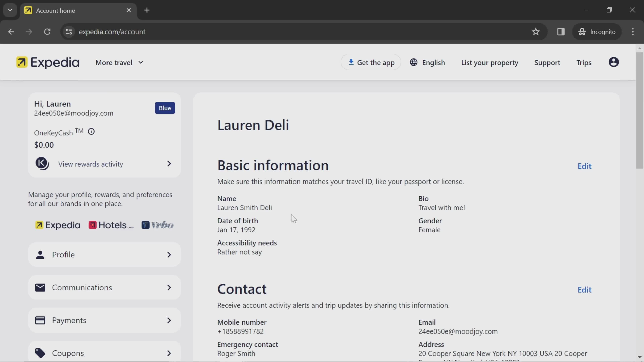
Task: Open Trips in the header
Action: 584,63
